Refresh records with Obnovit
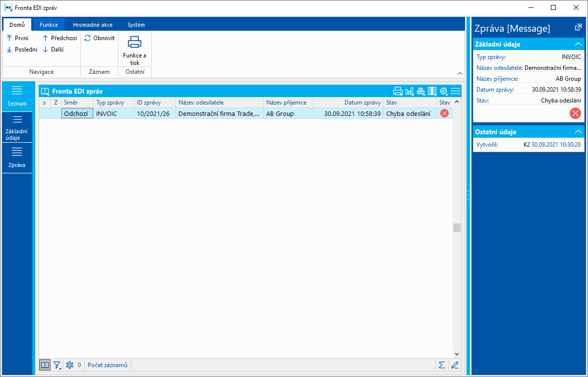588x377 pixels. [99, 38]
